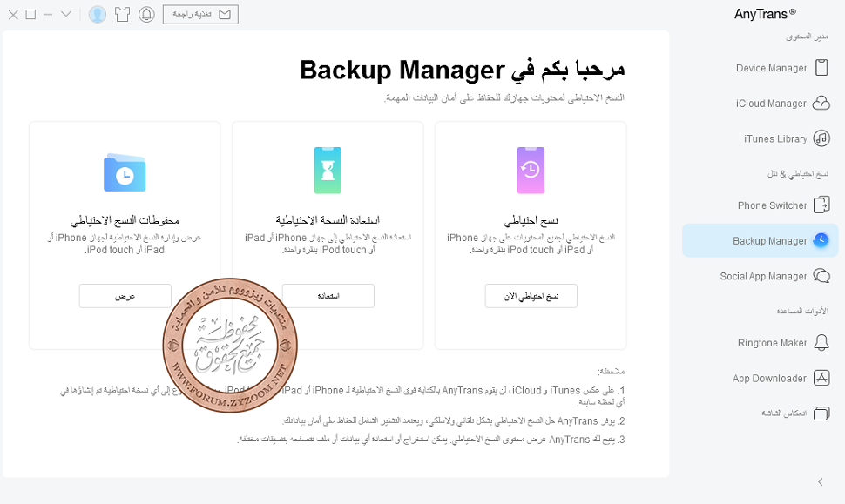The height and width of the screenshot is (504, 845).
Task: Click نسخ احتياطي الآن backup now button
Action: pos(531,296)
